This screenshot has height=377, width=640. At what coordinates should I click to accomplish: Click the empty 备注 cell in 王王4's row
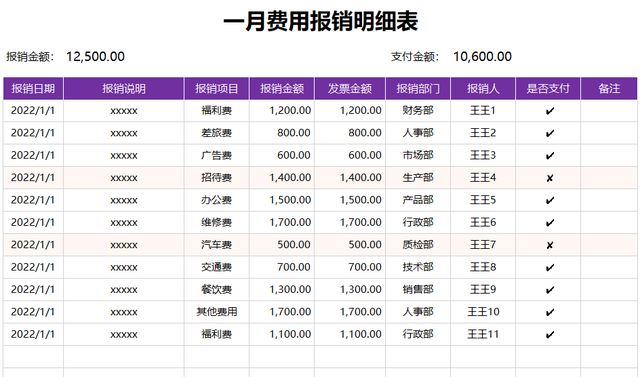[609, 177]
